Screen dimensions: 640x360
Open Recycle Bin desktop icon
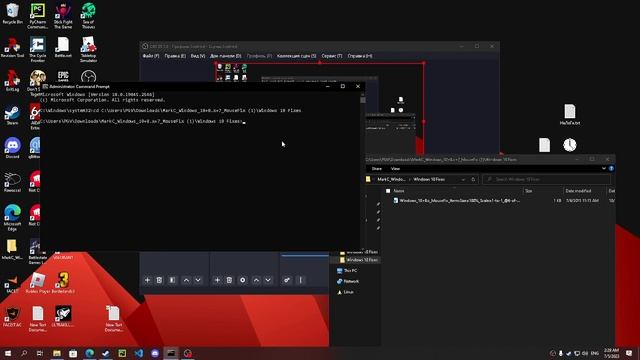pos(12,13)
